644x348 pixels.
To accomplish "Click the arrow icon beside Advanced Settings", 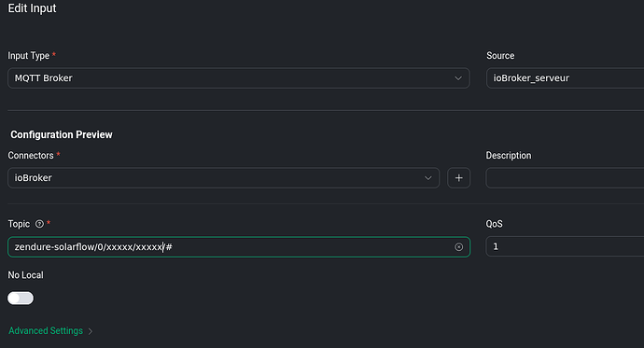I will pyautogui.click(x=91, y=331).
